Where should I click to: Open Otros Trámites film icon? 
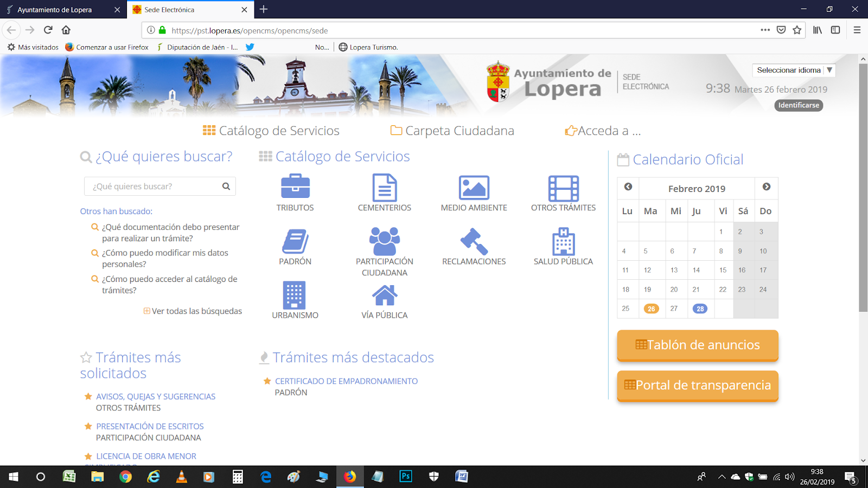(563, 187)
